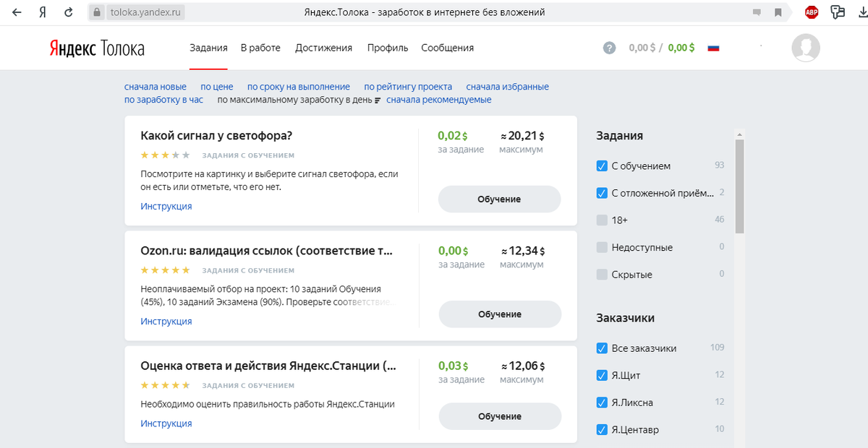Go to the 'Профиль' tab
This screenshot has height=448, width=868.
point(388,48)
